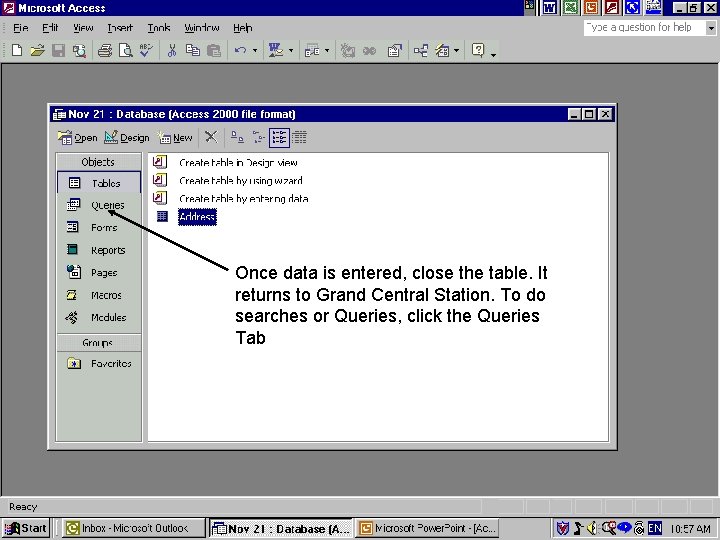Open the Tools menu
Image resolution: width=720 pixels, height=540 pixels.
pyautogui.click(x=159, y=28)
